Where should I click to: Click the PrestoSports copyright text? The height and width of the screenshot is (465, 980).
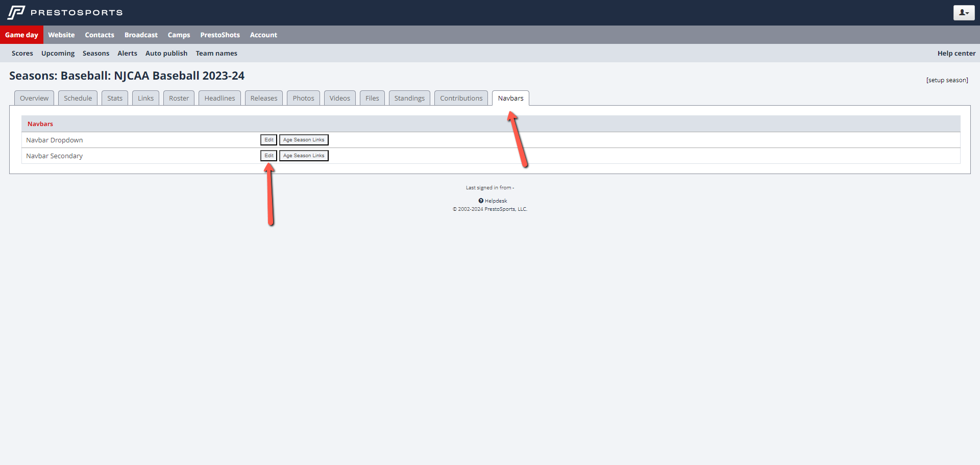[x=490, y=209]
